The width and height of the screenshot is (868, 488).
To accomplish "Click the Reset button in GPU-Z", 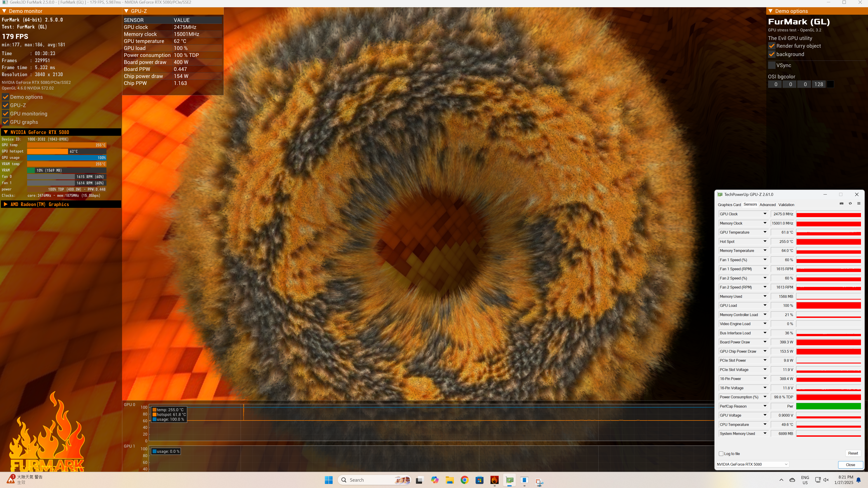I will [853, 453].
